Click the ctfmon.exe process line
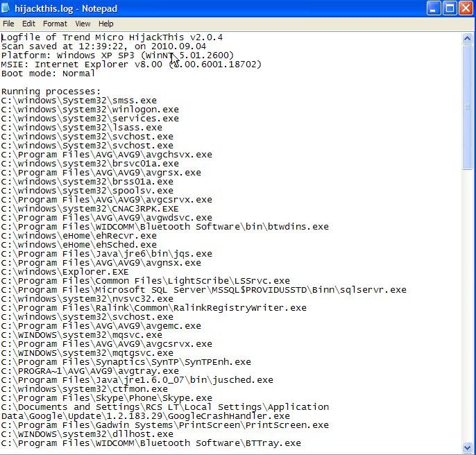The width and height of the screenshot is (476, 455). click(x=85, y=389)
